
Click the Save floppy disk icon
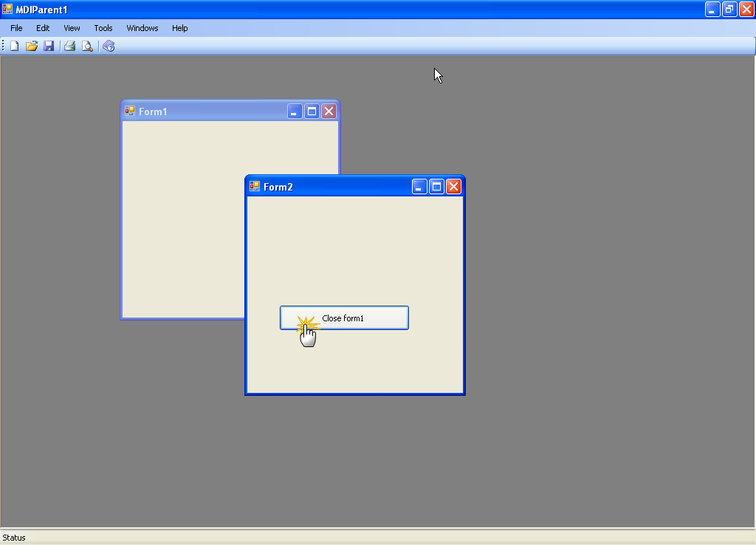click(x=49, y=47)
